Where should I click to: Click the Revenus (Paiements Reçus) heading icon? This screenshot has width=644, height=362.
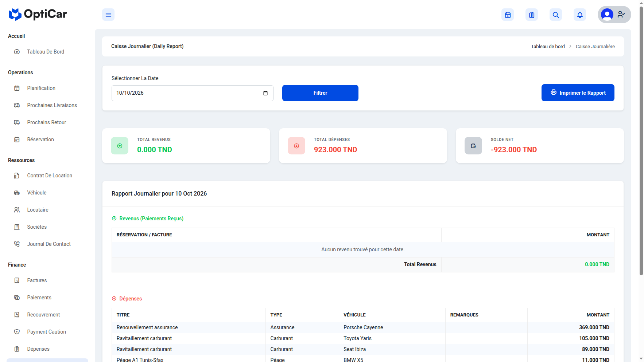[x=114, y=219]
